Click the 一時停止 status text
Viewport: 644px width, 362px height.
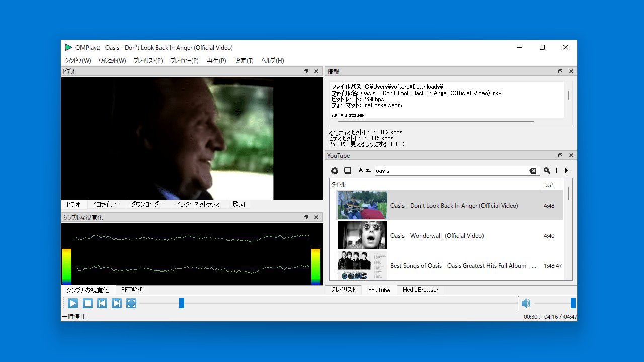(x=74, y=317)
